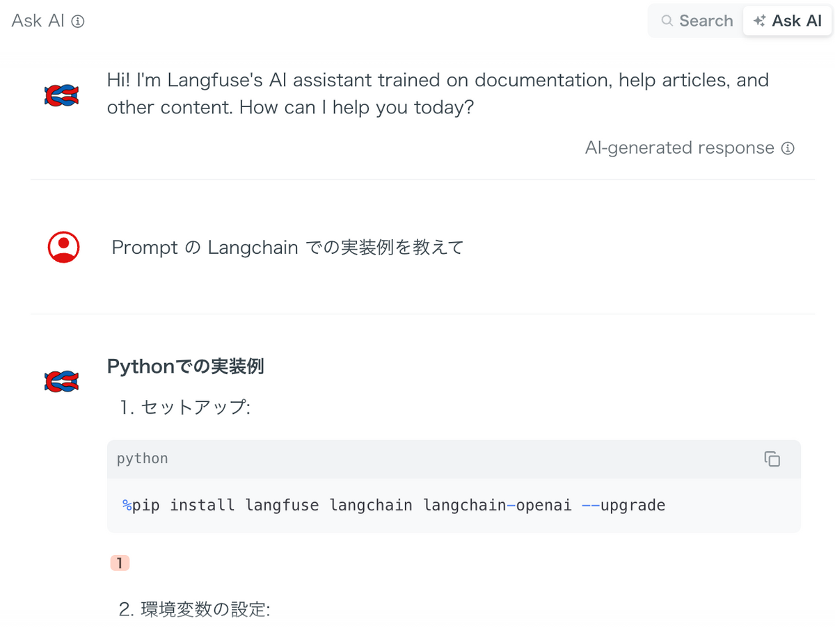
Task: Click Langfuse logo beside Pythonでの実装例 answer
Action: [61, 381]
